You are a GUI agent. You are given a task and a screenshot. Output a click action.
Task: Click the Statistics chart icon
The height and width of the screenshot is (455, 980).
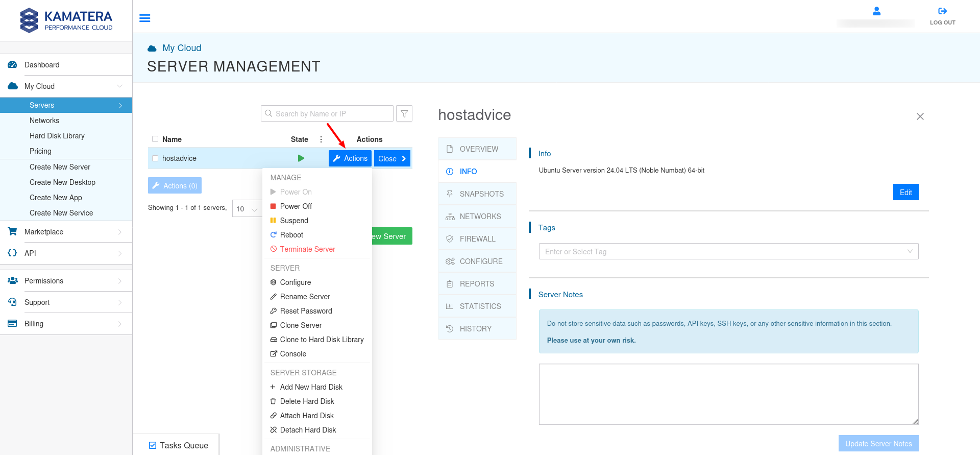450,306
